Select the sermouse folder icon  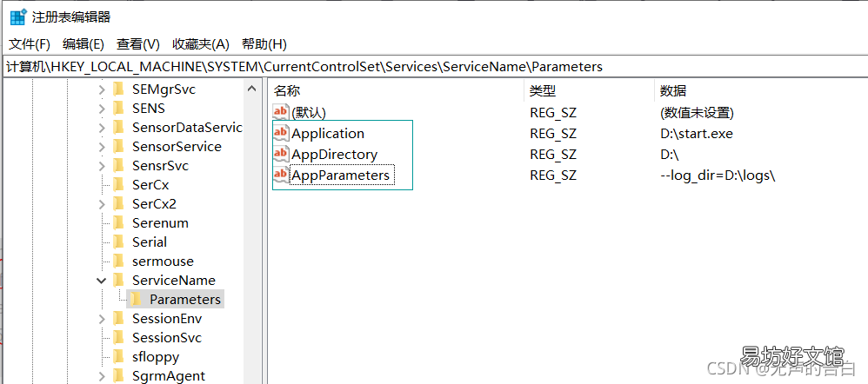(x=118, y=262)
